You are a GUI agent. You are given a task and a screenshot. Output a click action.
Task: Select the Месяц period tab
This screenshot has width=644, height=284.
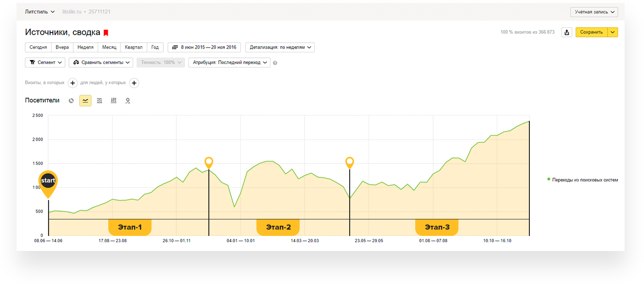pos(109,47)
